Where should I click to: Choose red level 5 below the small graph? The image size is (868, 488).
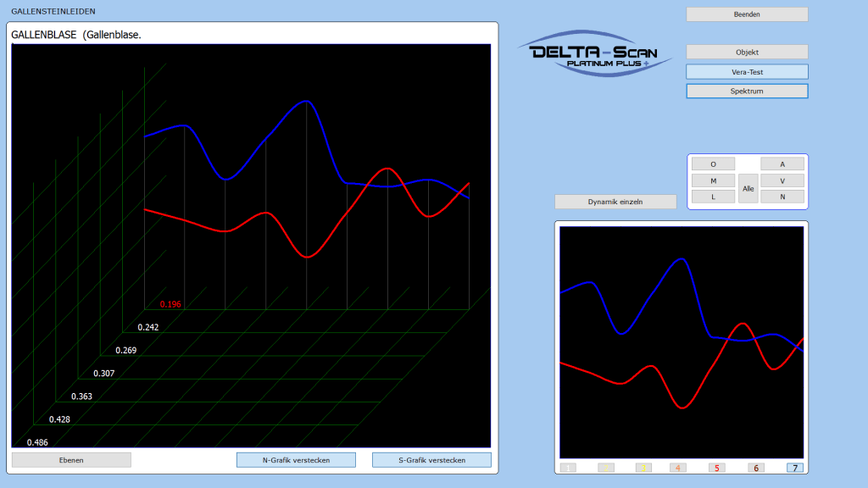pyautogui.click(x=716, y=468)
